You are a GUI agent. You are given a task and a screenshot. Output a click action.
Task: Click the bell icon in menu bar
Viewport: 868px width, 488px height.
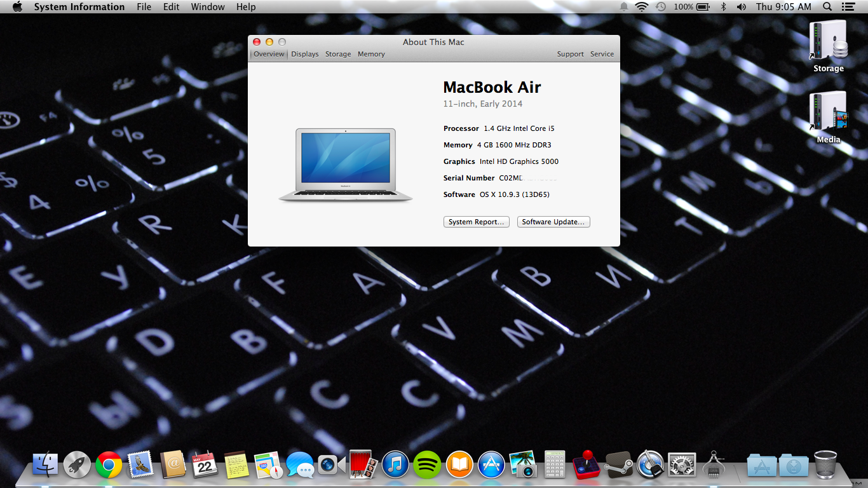click(x=624, y=7)
